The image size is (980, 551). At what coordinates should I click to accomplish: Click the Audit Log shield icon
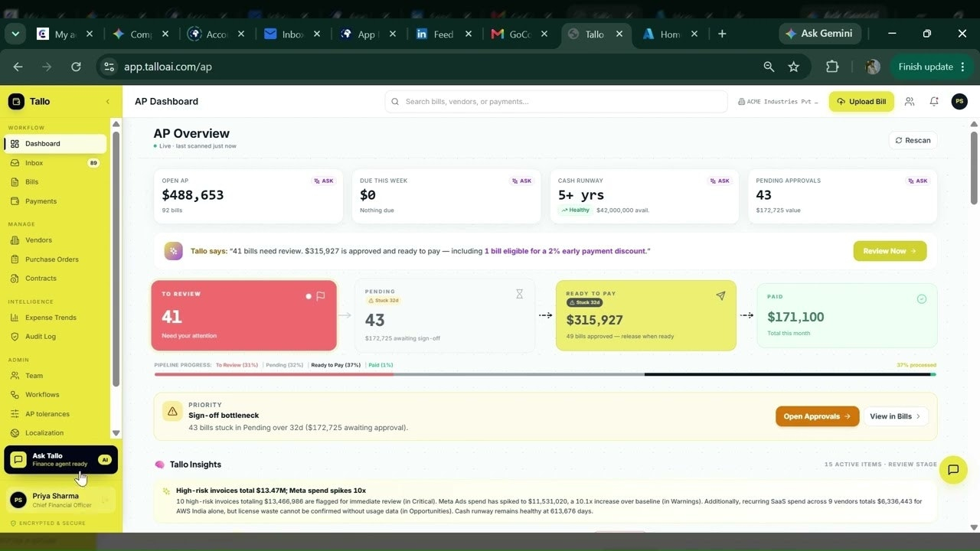(x=15, y=337)
